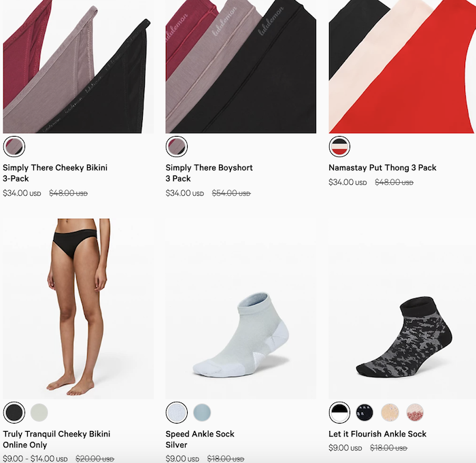Open Simply There Boyshort 3 Pack link
Viewport: 476px width, 463px height.
(209, 173)
